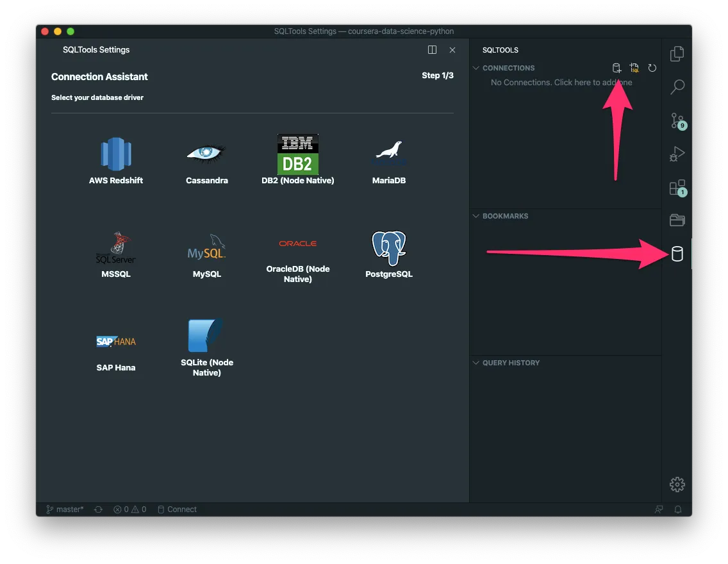Open the Manage gear menu
This screenshot has height=564, width=728.
click(x=677, y=484)
